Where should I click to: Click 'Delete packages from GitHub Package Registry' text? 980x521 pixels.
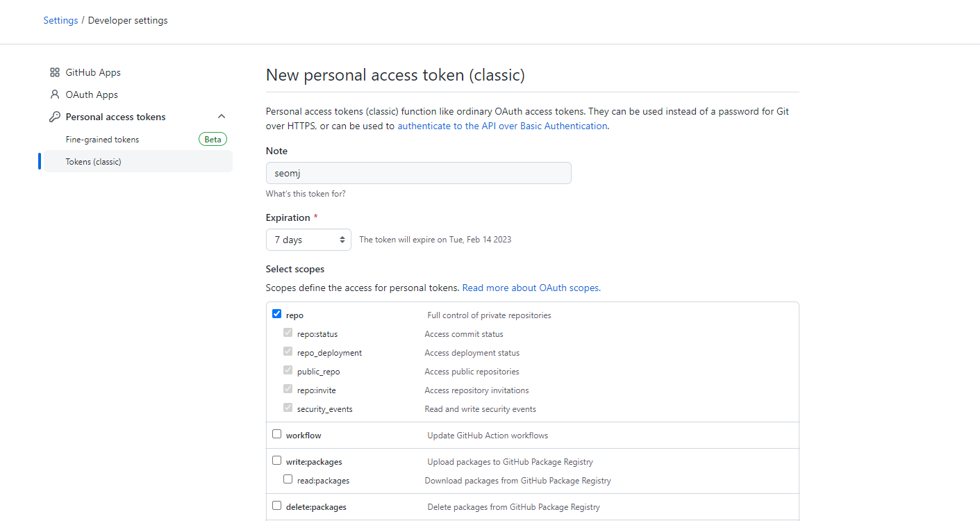pos(513,507)
